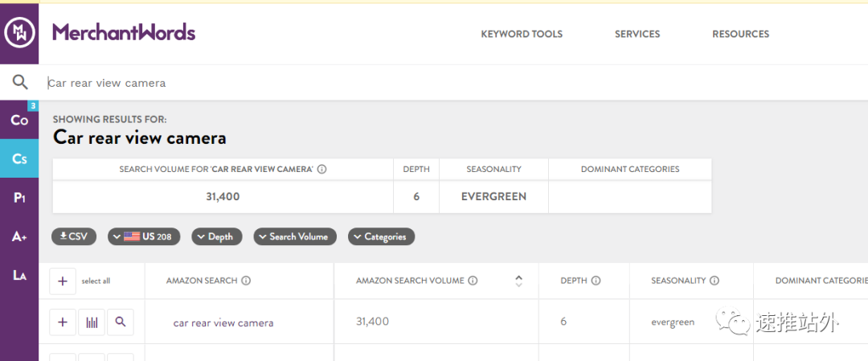Open the Services menu

(x=637, y=34)
